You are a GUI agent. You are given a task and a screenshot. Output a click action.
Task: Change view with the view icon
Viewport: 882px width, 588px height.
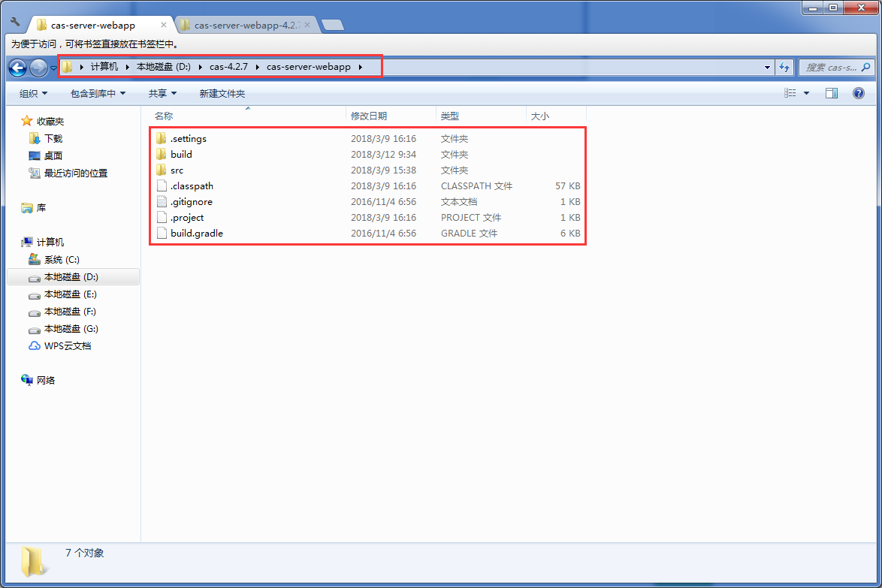(790, 93)
